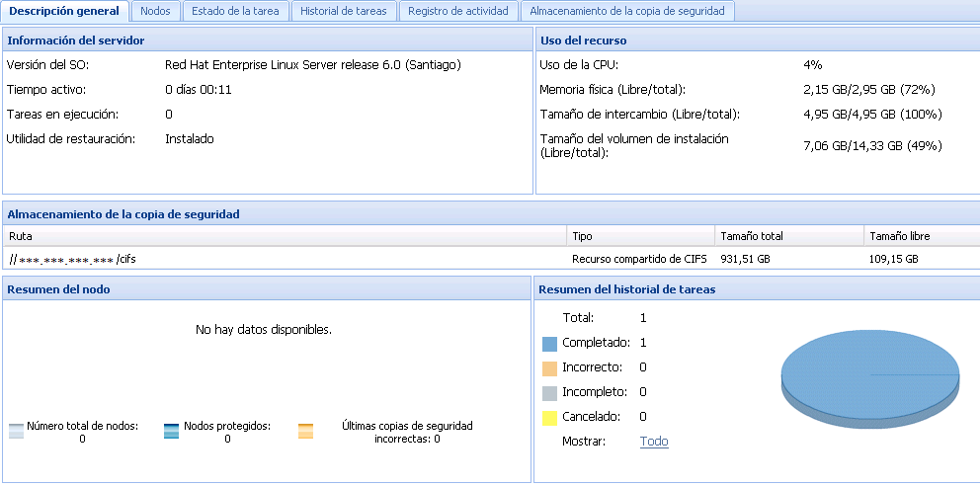This screenshot has width=980, height=487.
Task: Switch to the Nodos tab
Action: coord(155,11)
